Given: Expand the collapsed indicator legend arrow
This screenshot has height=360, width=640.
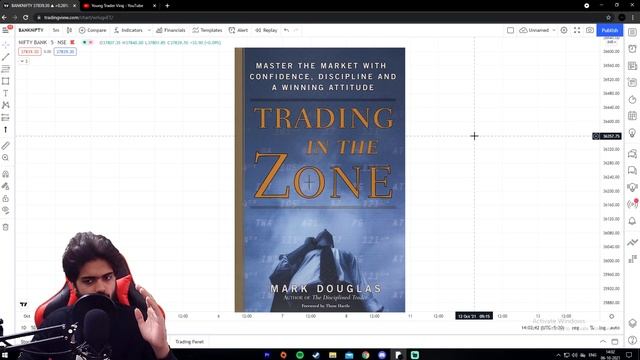Looking at the screenshot, I should coord(24,61).
